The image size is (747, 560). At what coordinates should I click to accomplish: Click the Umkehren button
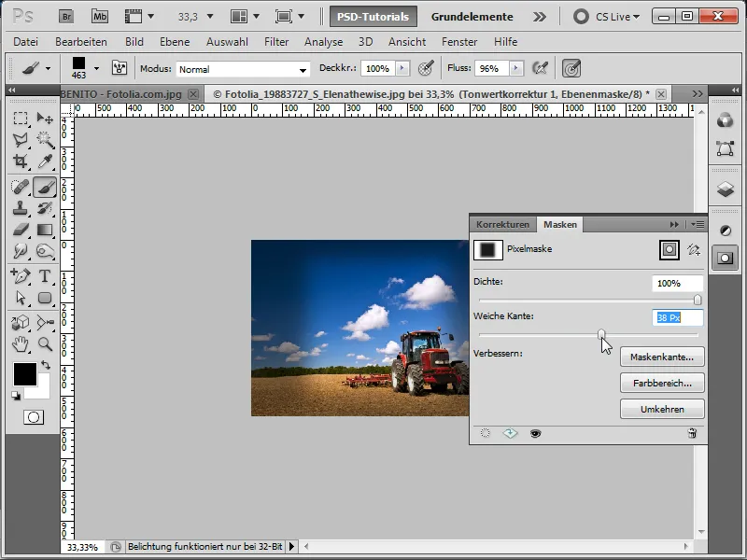click(x=662, y=409)
